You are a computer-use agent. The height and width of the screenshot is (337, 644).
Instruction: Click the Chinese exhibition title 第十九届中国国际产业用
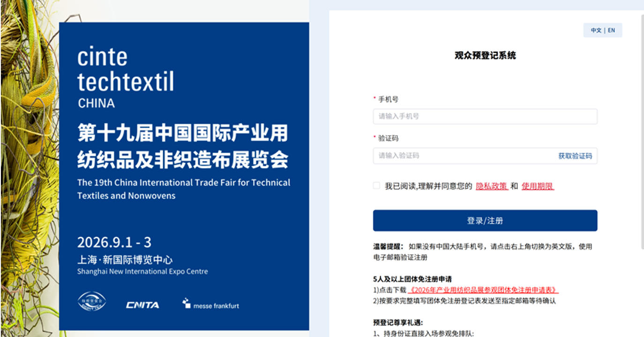[183, 133]
